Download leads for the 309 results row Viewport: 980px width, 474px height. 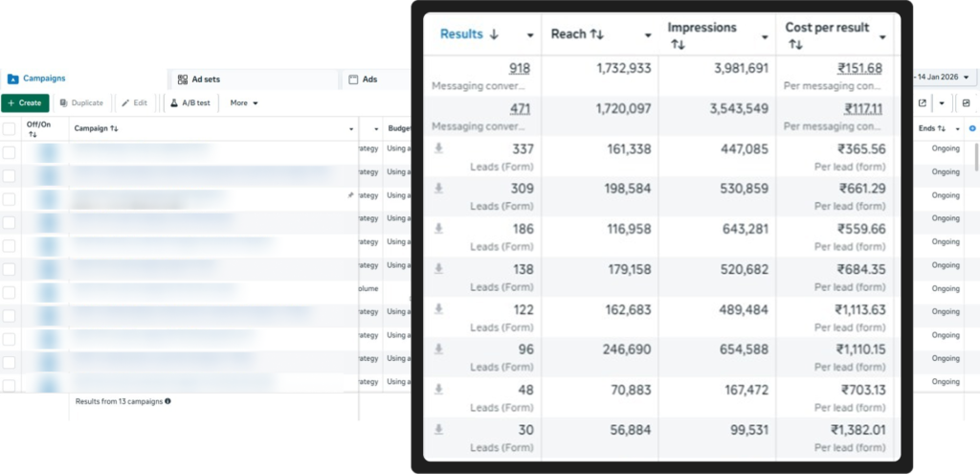tap(438, 189)
